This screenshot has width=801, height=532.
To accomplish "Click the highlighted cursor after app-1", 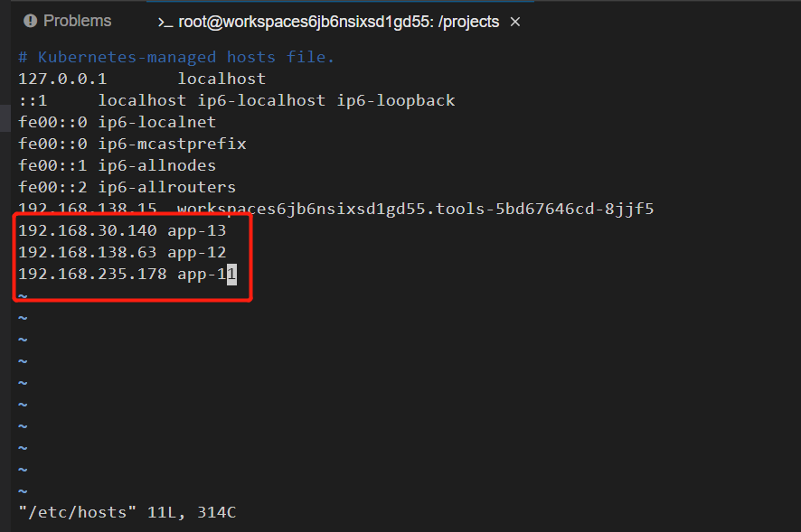I will (232, 275).
